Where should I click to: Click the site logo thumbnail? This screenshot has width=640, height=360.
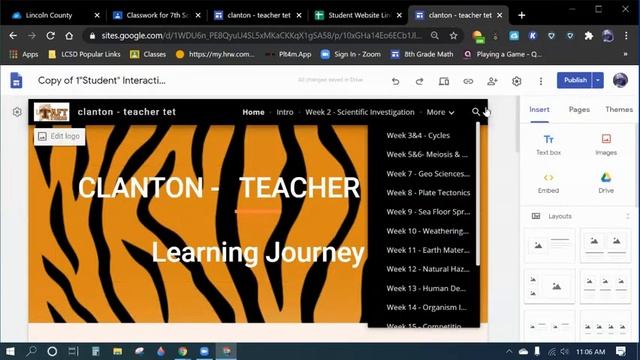(52, 112)
